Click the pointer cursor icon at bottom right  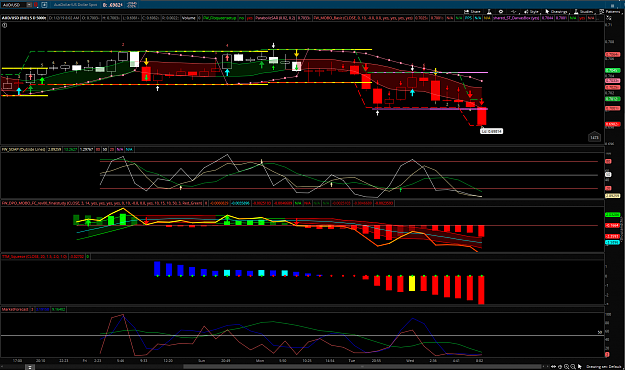coord(580,366)
